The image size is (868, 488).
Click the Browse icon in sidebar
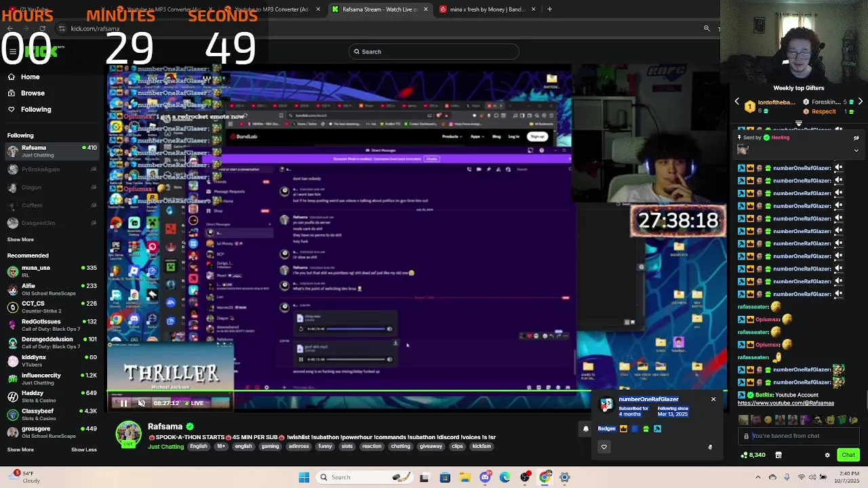(x=12, y=93)
